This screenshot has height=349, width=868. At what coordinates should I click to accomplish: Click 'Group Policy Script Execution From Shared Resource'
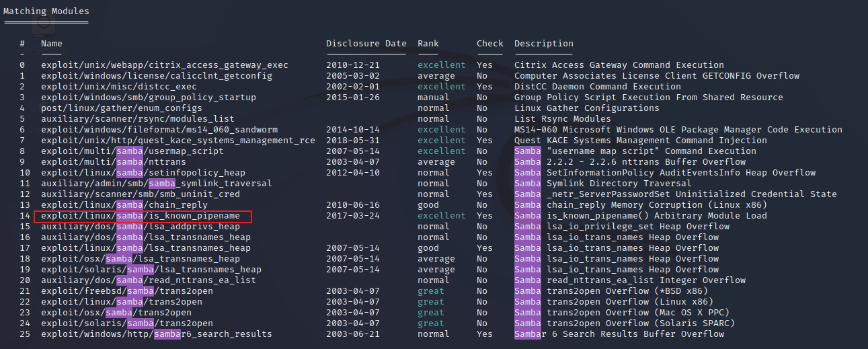coord(649,98)
